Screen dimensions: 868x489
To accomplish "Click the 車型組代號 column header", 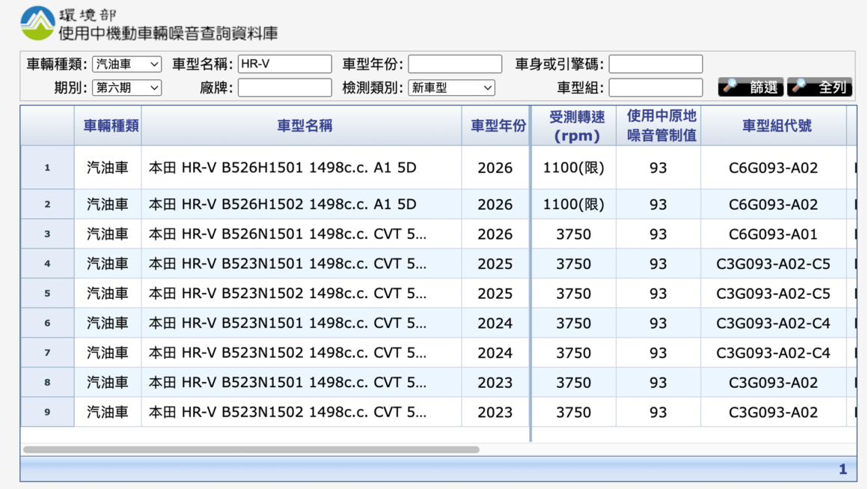I will (778, 125).
